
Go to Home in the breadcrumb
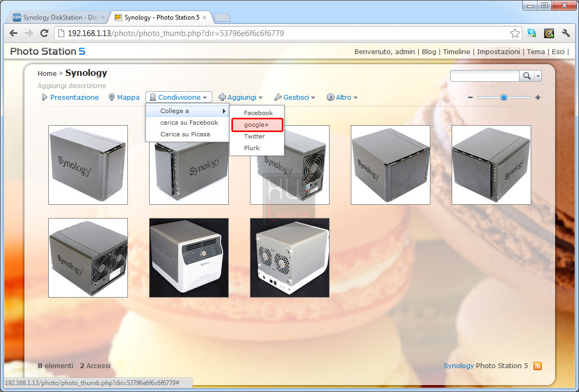click(x=47, y=73)
